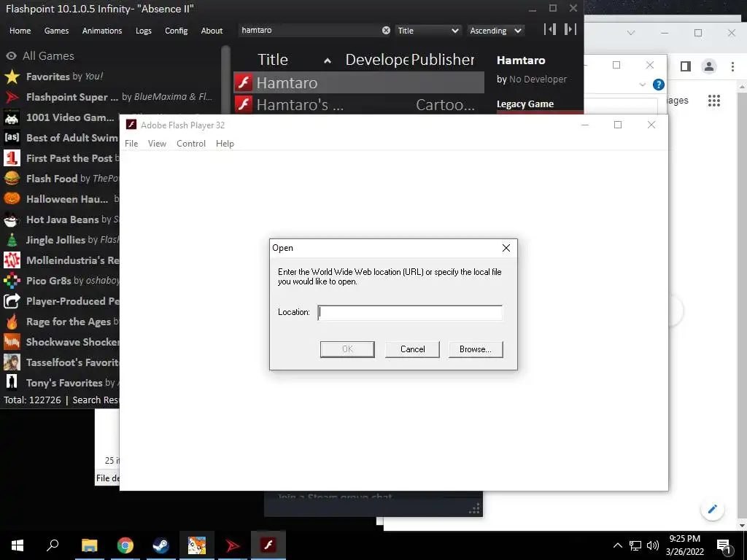Open the Ascending order dropdown
The image size is (747, 560).
click(x=495, y=31)
